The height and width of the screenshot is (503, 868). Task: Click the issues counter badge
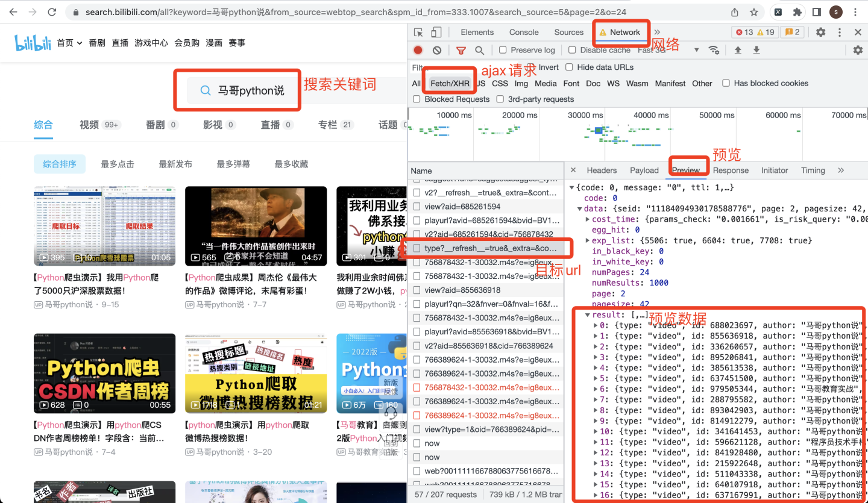pos(792,33)
